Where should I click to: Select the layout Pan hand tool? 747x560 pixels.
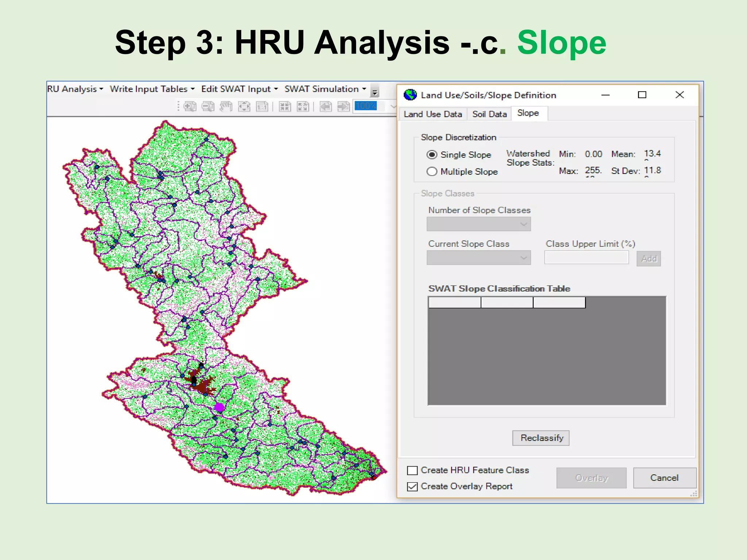point(226,106)
